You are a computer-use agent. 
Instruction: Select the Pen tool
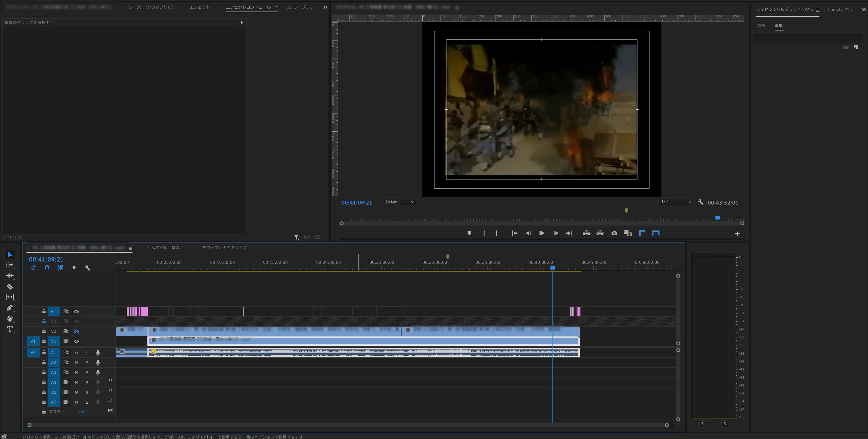[x=10, y=308]
